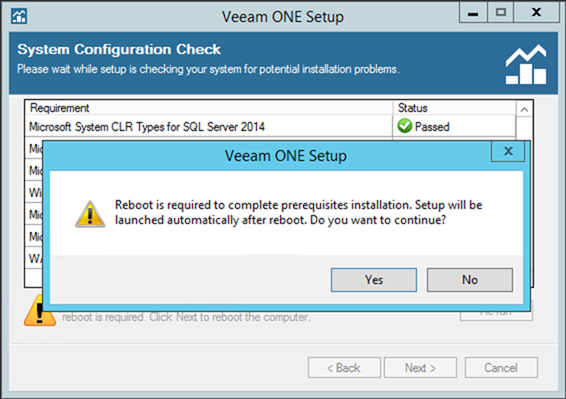Go back with the Back button
This screenshot has height=399, width=566.
pos(344,368)
